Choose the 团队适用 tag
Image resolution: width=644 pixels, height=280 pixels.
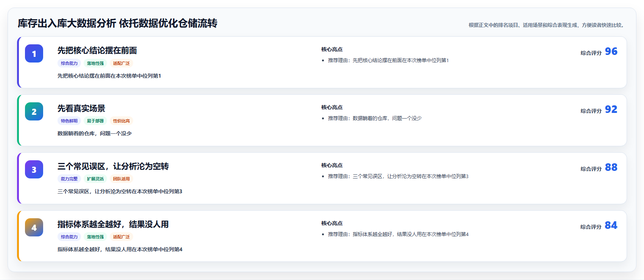click(x=121, y=179)
